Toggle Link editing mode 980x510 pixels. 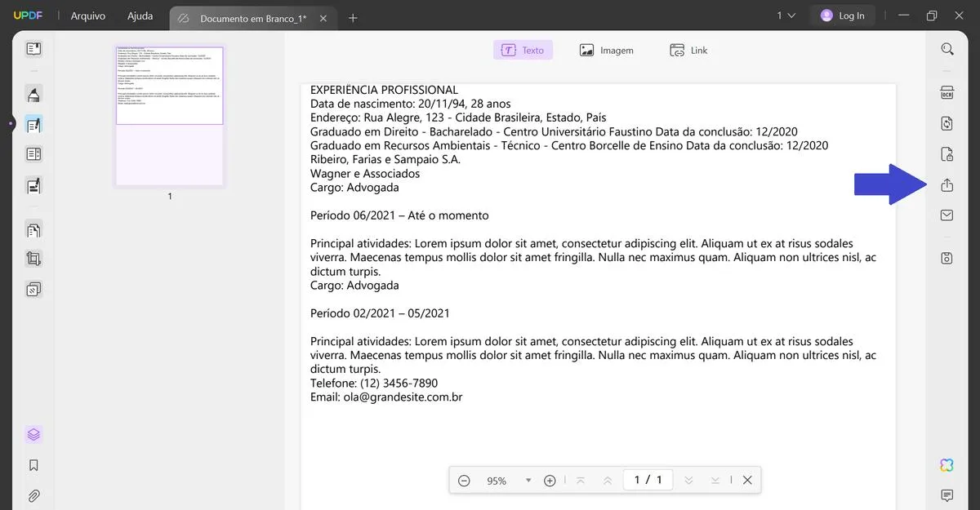click(688, 50)
